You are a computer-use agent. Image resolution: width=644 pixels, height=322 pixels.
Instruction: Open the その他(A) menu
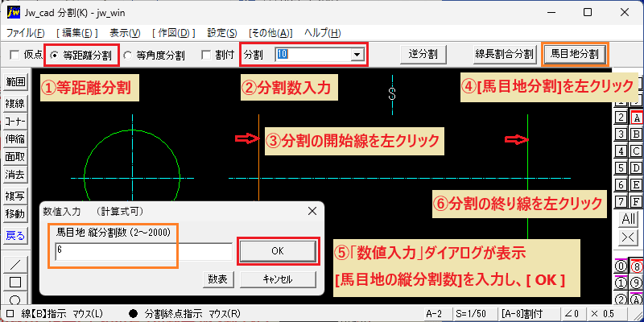[x=270, y=33]
